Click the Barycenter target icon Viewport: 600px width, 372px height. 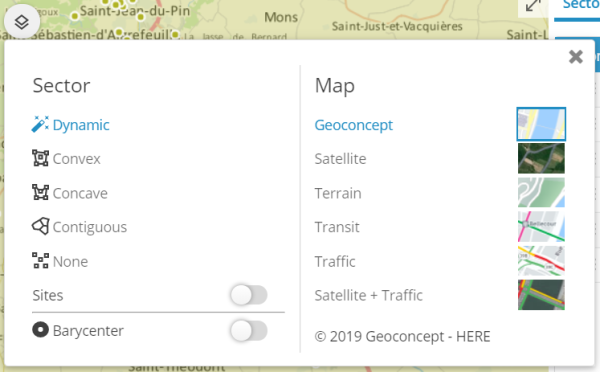tap(40, 330)
